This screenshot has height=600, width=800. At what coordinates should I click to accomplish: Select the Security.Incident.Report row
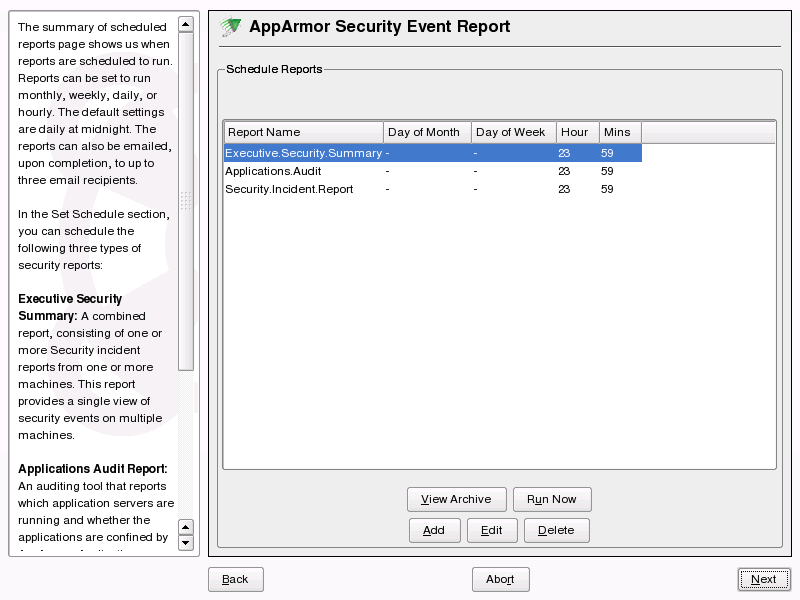[433, 189]
